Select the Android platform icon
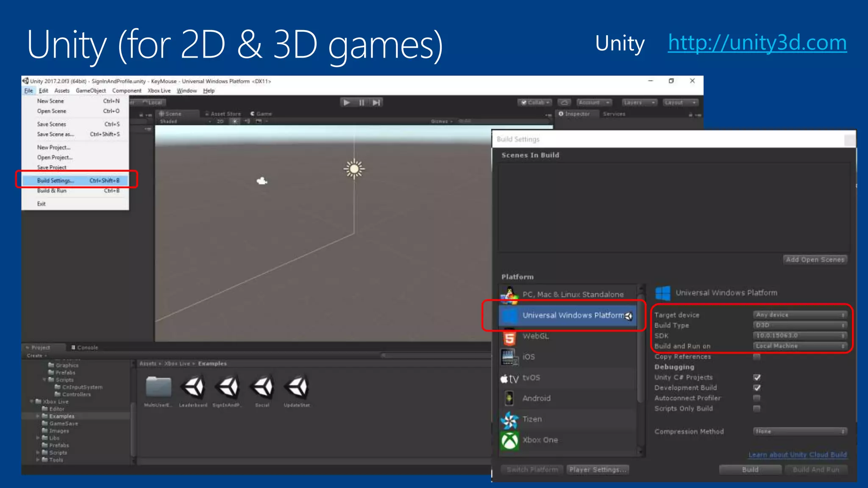The width and height of the screenshot is (868, 488). 509,398
